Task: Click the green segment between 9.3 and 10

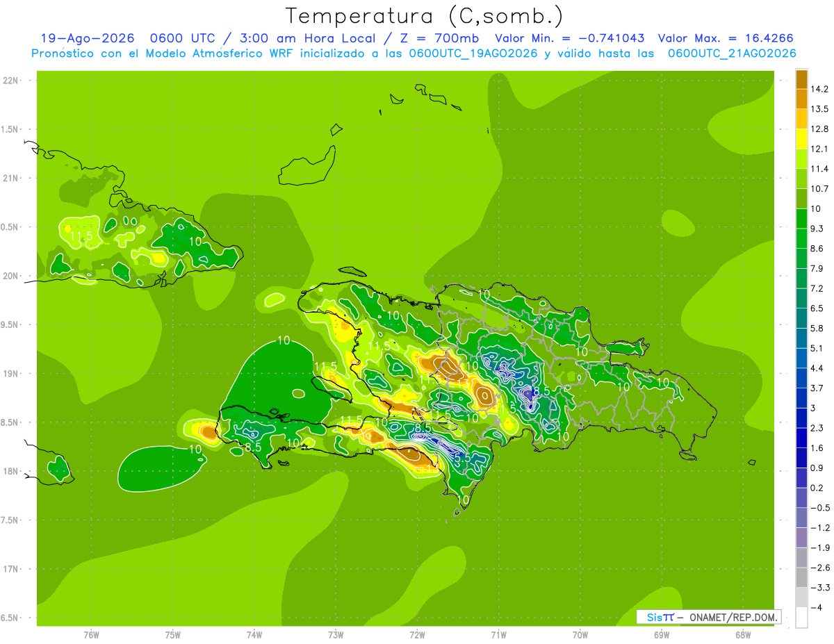Action: (x=801, y=218)
